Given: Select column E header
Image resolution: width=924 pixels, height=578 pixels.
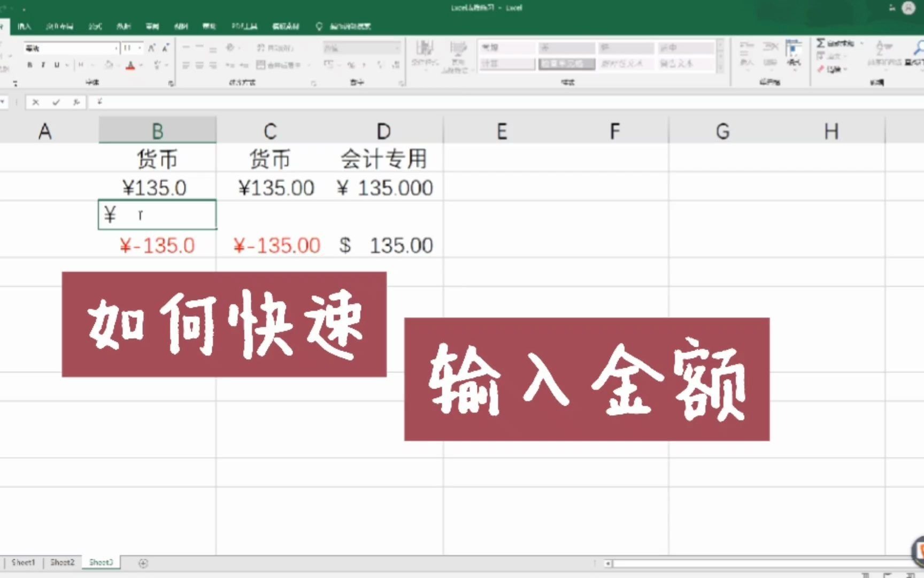Looking at the screenshot, I should pos(502,131).
